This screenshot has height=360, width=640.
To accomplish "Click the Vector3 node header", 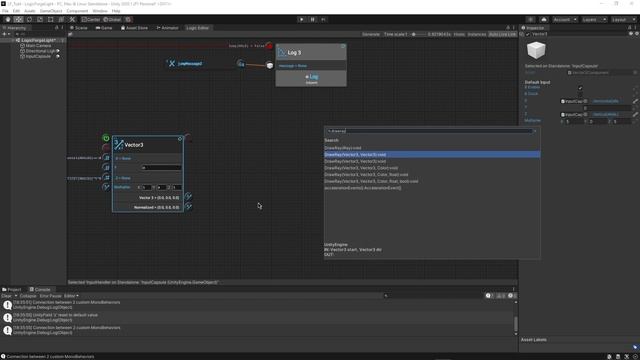I will [148, 145].
